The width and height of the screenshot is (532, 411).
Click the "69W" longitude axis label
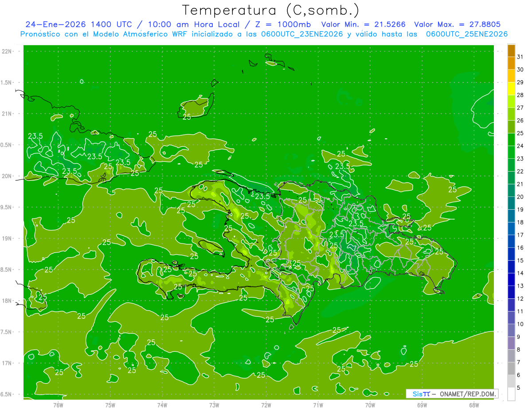422,405
